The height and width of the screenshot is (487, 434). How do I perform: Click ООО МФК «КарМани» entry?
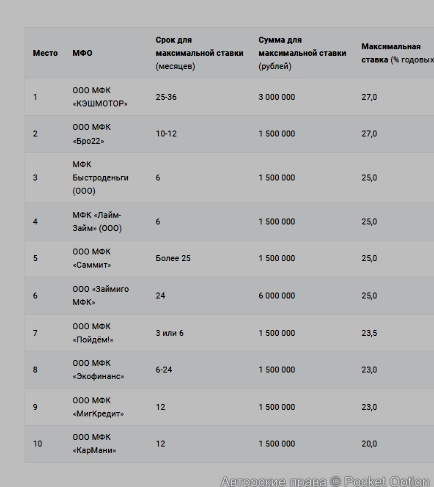(94, 444)
